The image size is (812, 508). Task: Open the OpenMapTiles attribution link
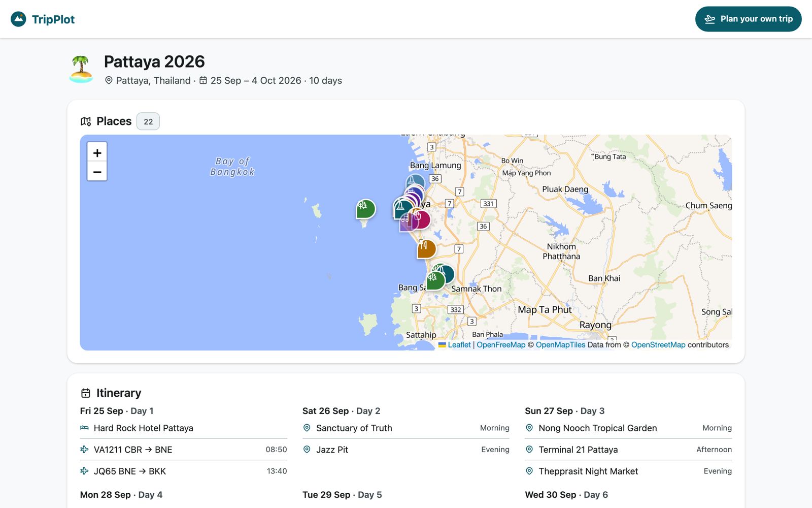pos(560,344)
